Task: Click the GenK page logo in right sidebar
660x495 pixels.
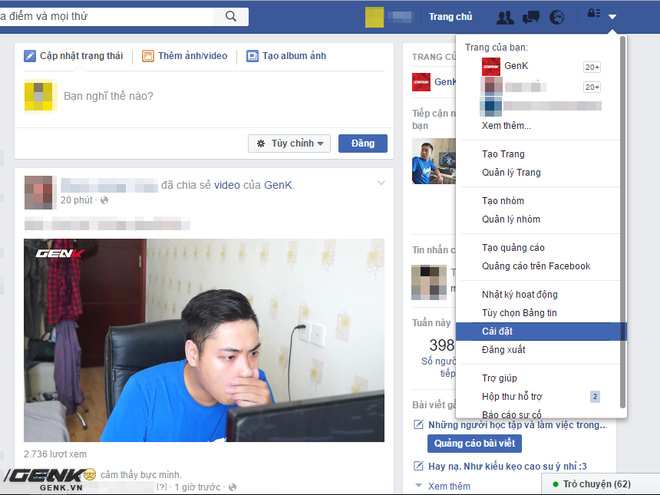Action: (421, 82)
